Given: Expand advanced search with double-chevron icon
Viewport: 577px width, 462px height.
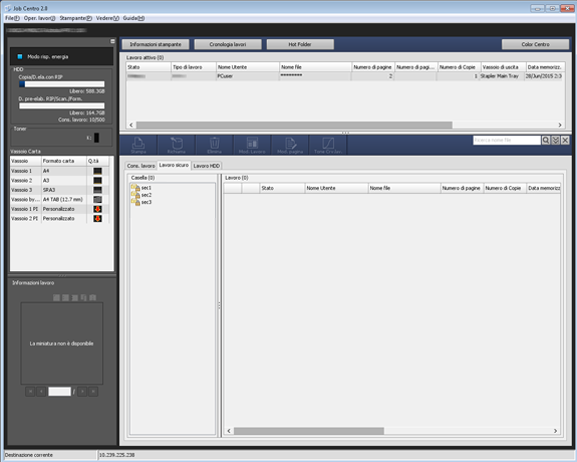Looking at the screenshot, I should [556, 140].
